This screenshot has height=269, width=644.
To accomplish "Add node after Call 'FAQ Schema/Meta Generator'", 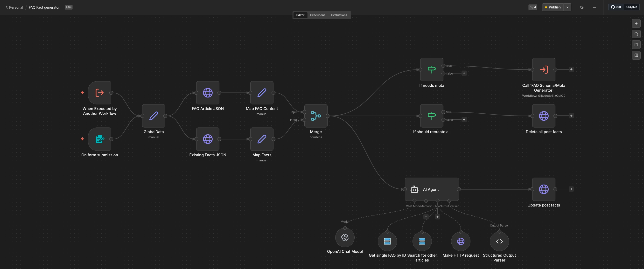I will pos(571,69).
